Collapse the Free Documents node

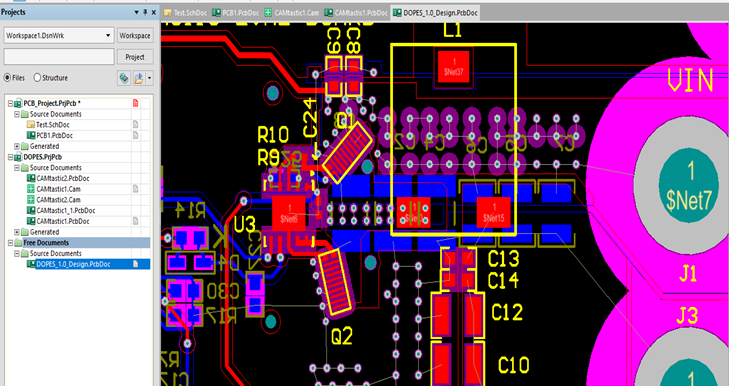click(x=10, y=243)
